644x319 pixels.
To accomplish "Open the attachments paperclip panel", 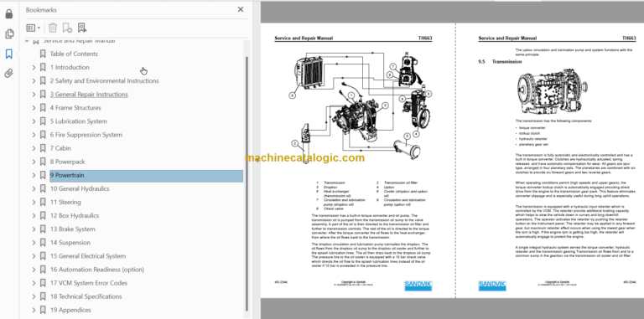I will (8, 74).
